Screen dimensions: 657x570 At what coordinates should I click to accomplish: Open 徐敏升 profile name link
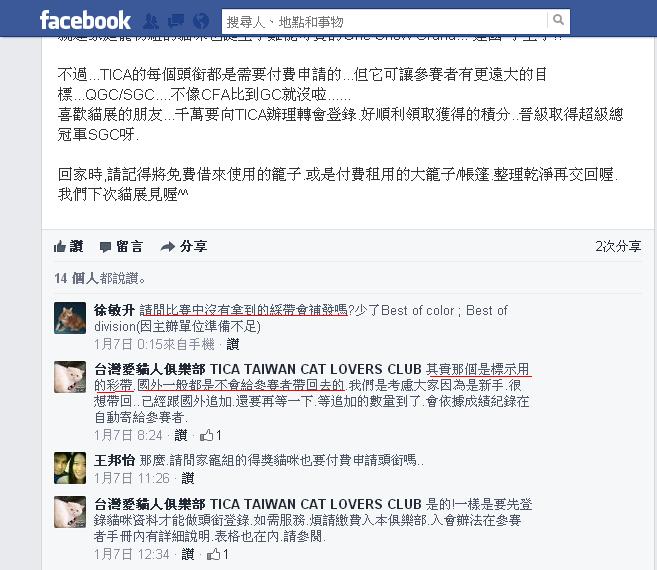point(114,310)
